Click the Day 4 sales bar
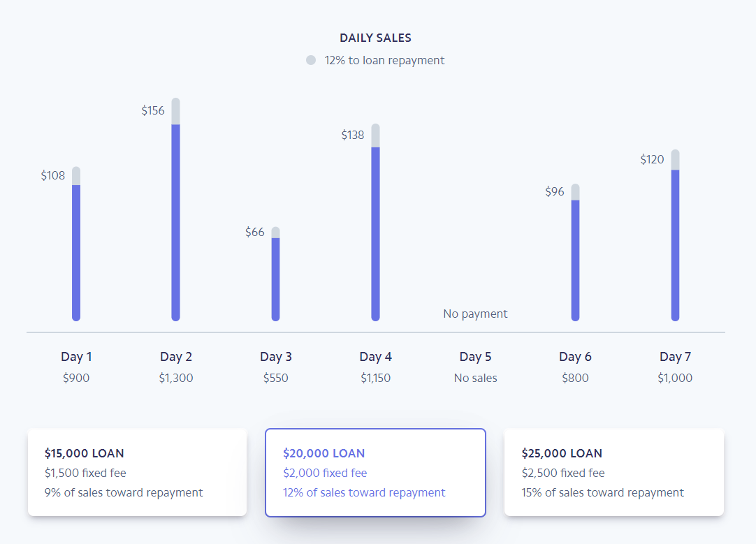 376,232
